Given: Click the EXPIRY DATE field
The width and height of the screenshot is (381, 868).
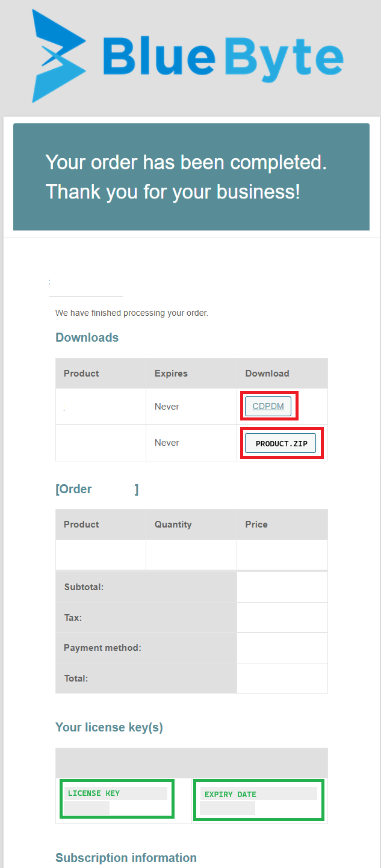Looking at the screenshot, I should 258,795.
